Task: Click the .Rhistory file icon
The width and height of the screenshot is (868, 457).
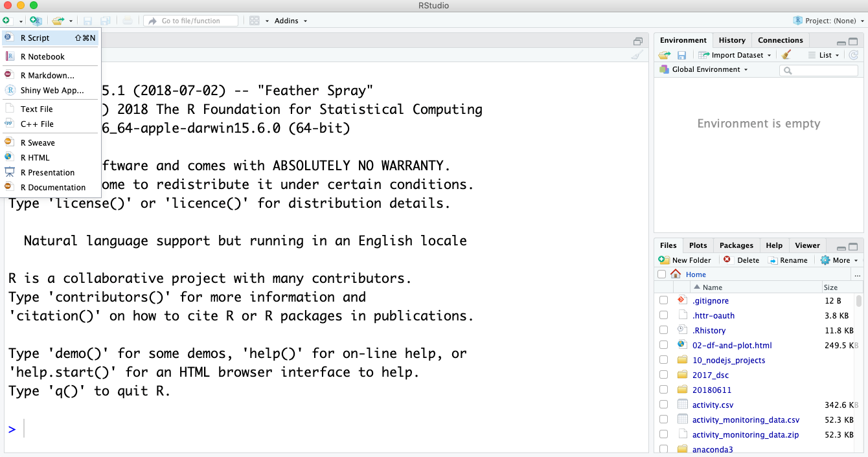Action: pos(682,330)
